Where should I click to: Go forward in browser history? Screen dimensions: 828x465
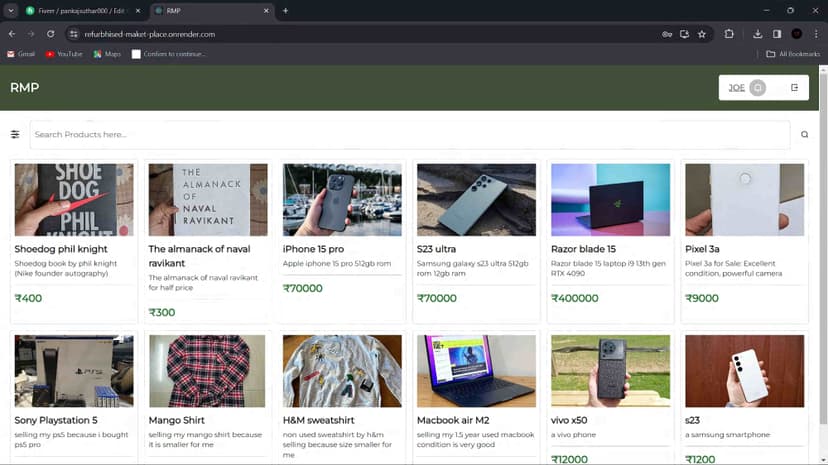point(31,34)
